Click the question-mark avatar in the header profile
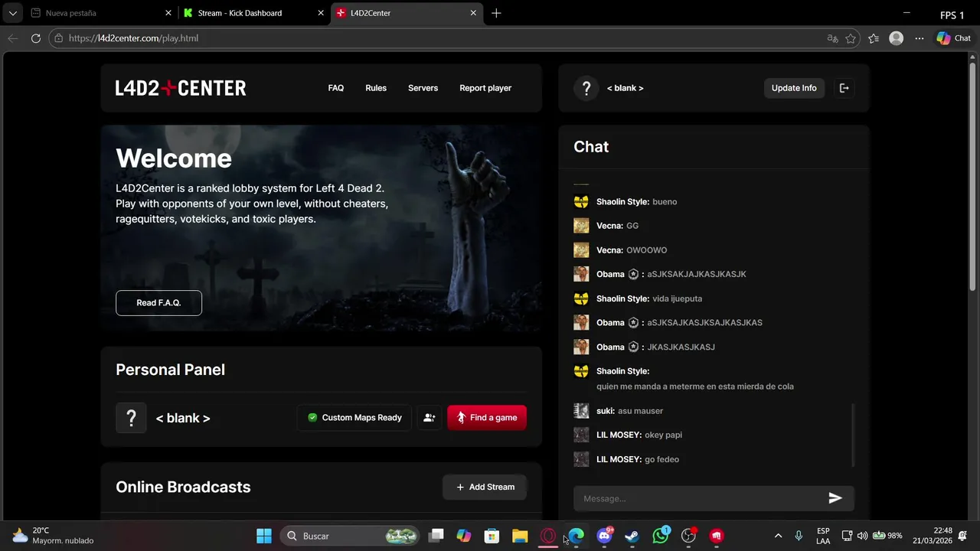This screenshot has width=980, height=551. [586, 88]
